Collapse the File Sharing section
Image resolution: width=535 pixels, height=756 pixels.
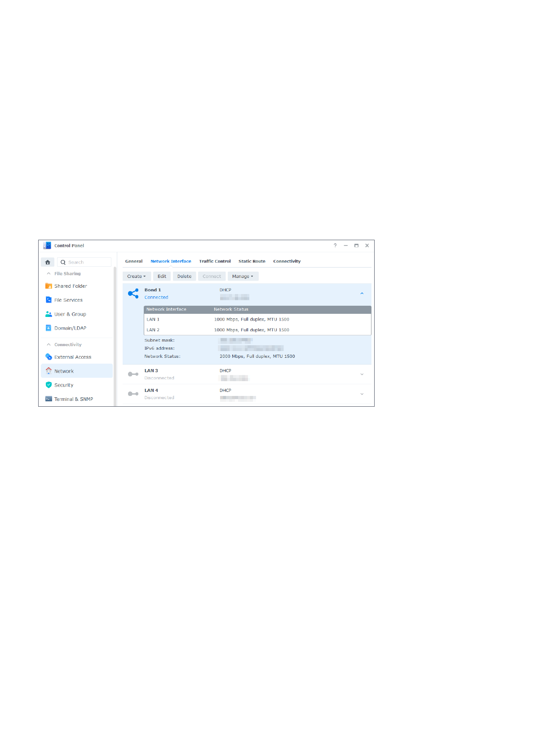click(x=49, y=273)
